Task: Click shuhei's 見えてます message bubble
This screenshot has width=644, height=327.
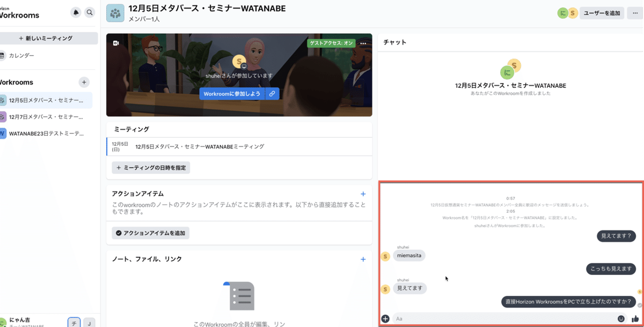Action: (409, 288)
